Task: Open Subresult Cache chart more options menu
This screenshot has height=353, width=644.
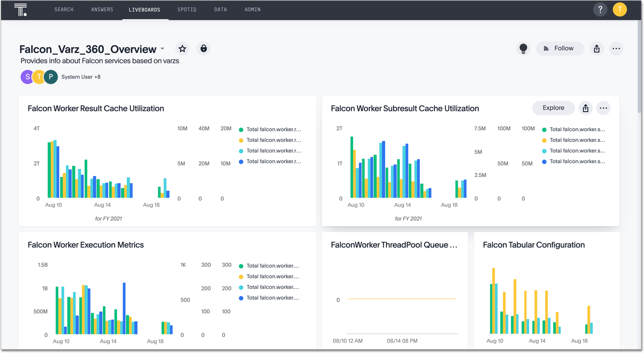Action: (x=603, y=108)
